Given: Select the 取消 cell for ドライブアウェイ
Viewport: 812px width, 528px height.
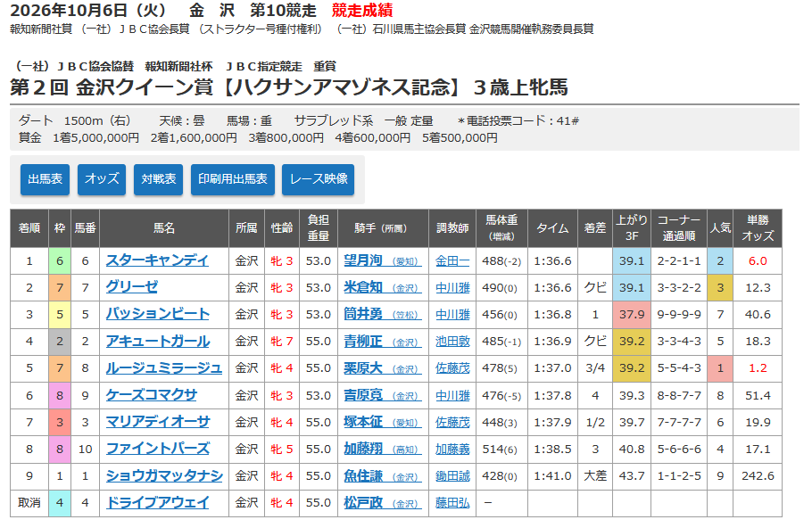Looking at the screenshot, I should (29, 503).
